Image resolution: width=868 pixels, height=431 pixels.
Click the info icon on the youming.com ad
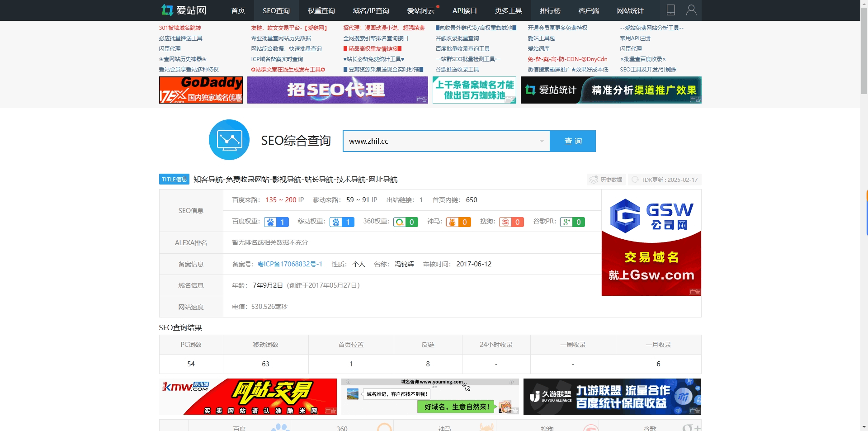[511, 382]
